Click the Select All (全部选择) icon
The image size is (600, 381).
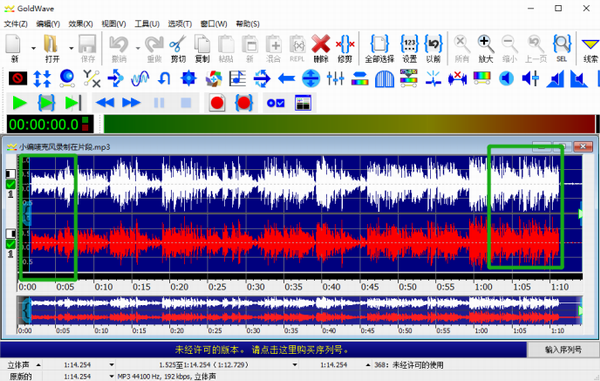click(x=379, y=44)
